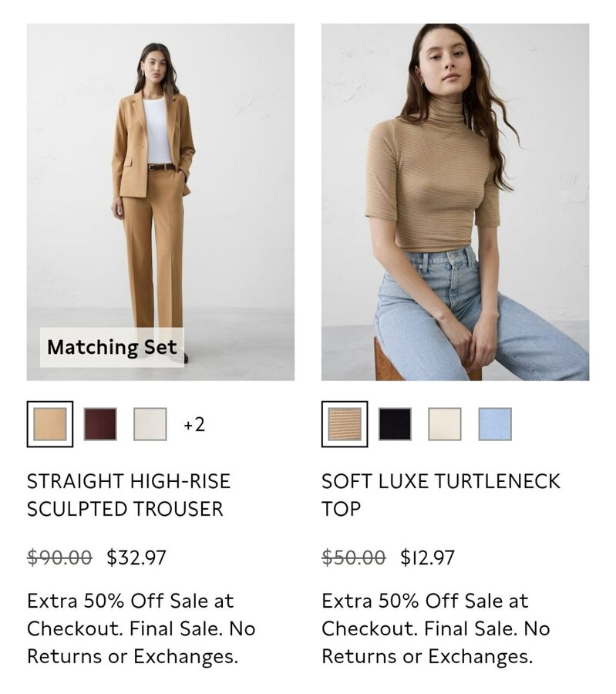Select the light blue turtleneck swatch

495,424
